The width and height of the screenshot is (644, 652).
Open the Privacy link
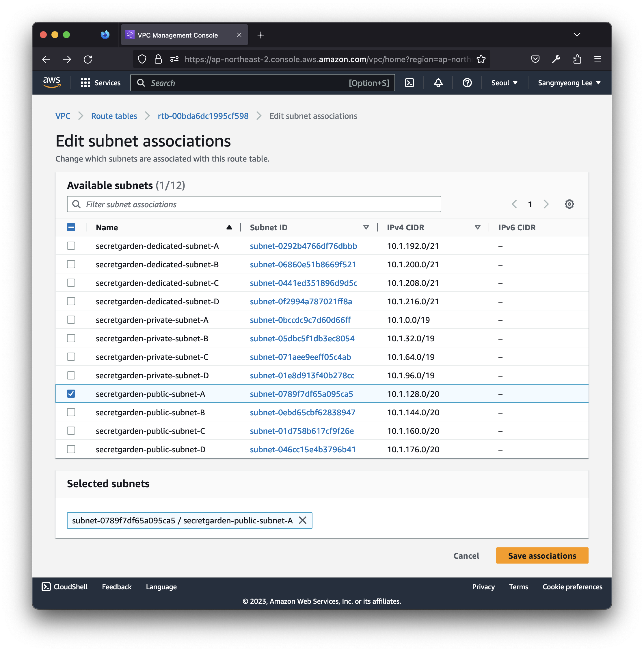coord(483,587)
